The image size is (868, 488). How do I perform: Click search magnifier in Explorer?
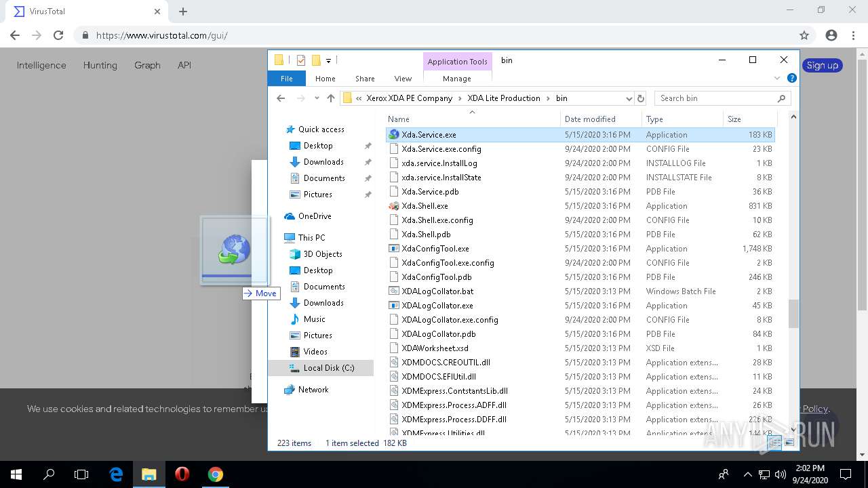click(x=781, y=98)
